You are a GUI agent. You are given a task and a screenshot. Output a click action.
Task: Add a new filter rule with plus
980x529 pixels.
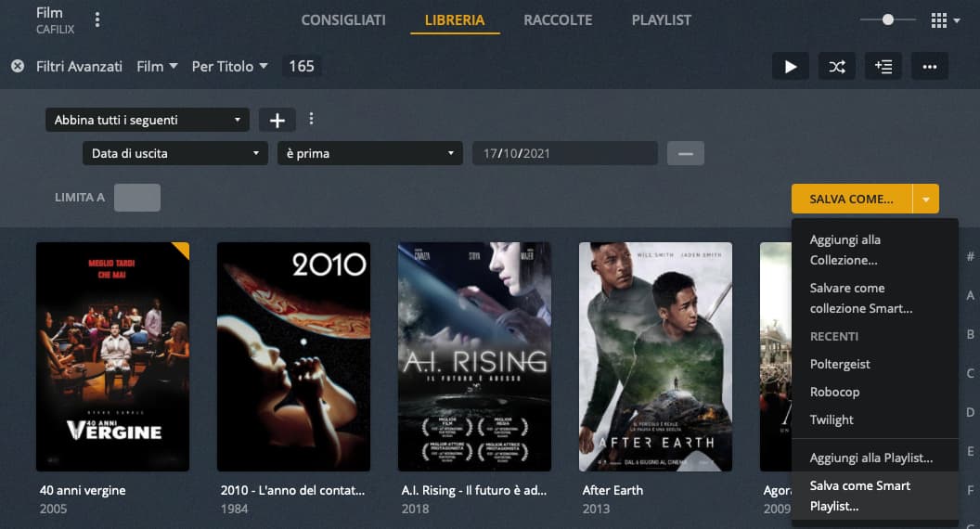pyautogui.click(x=277, y=120)
